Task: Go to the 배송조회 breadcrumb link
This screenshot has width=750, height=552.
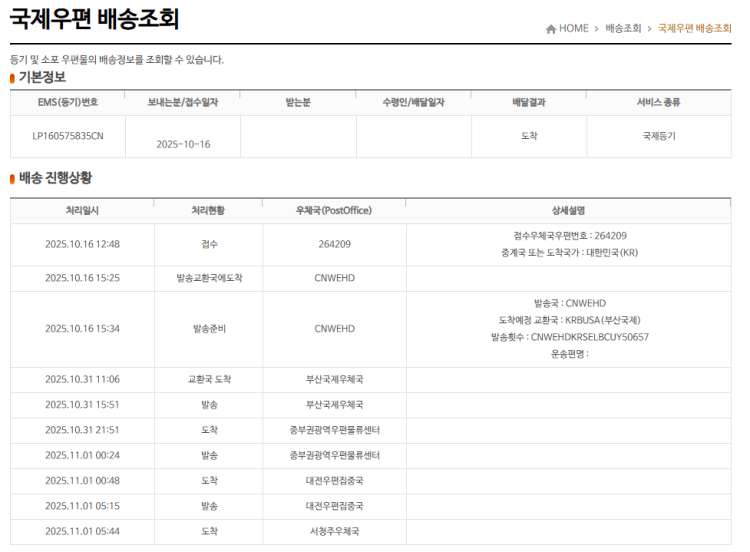Action: pyautogui.click(x=623, y=29)
